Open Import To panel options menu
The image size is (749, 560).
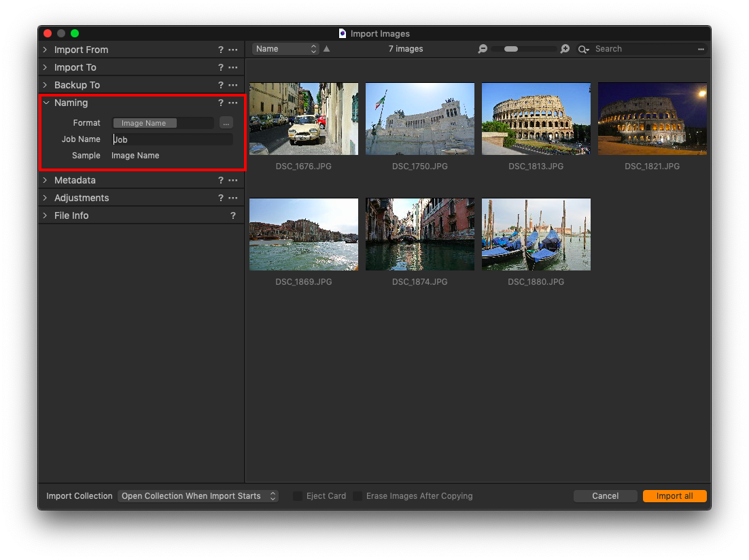233,67
